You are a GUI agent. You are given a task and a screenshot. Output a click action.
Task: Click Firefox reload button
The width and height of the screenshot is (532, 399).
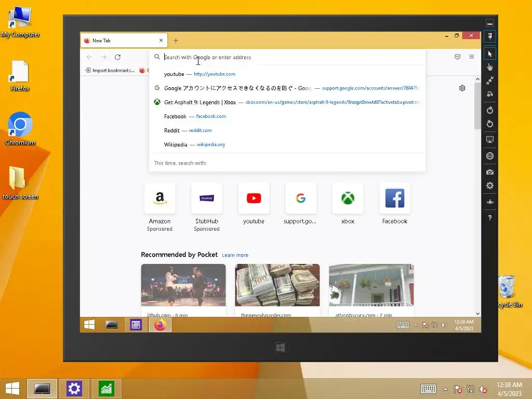point(118,57)
